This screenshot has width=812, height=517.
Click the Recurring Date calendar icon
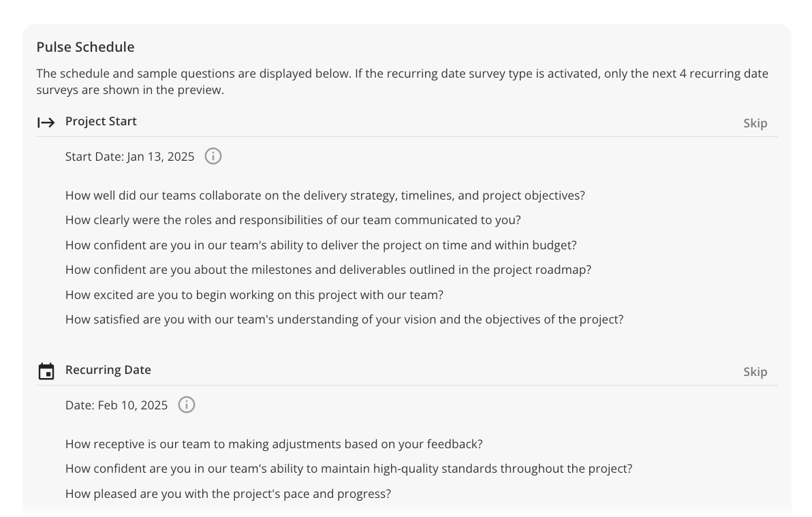click(x=46, y=371)
